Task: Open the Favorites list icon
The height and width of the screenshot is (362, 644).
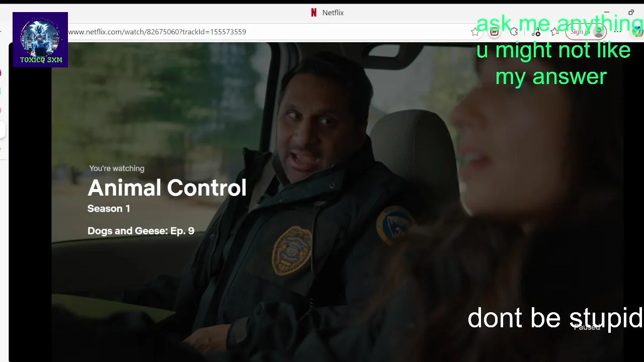Action: click(555, 32)
